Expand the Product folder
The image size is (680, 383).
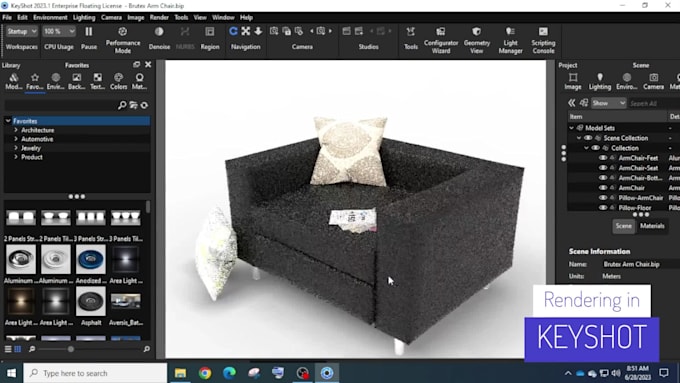click(x=16, y=157)
